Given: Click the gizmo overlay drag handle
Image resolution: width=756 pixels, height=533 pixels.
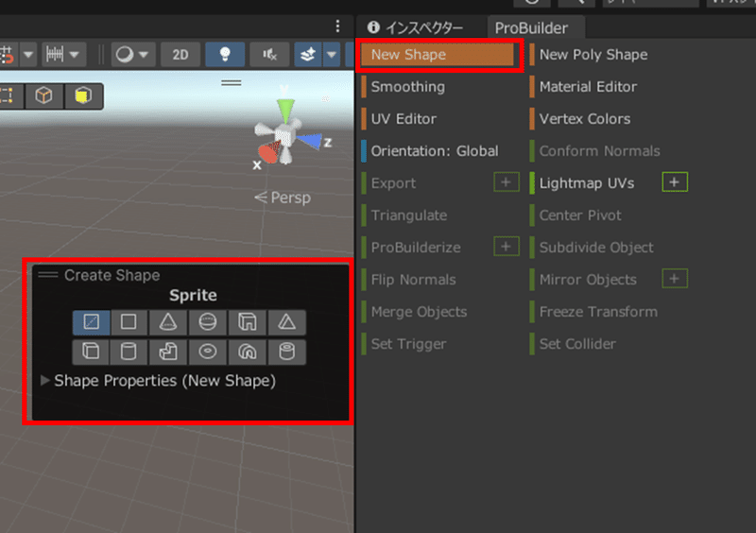Looking at the screenshot, I should pyautogui.click(x=232, y=83).
